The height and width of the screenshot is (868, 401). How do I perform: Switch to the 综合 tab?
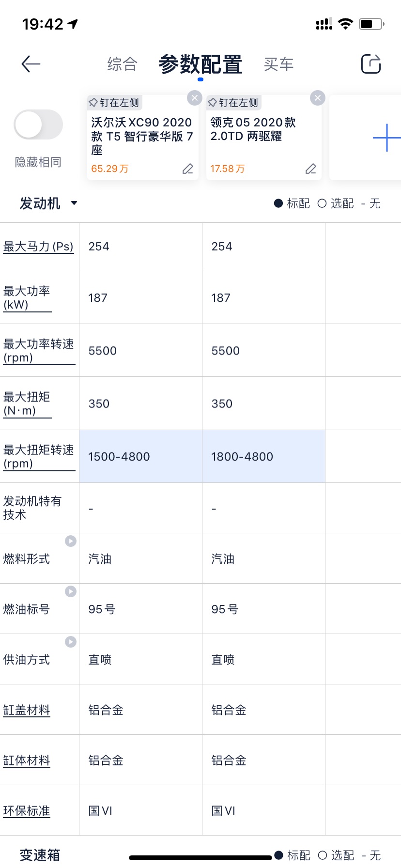pyautogui.click(x=123, y=64)
